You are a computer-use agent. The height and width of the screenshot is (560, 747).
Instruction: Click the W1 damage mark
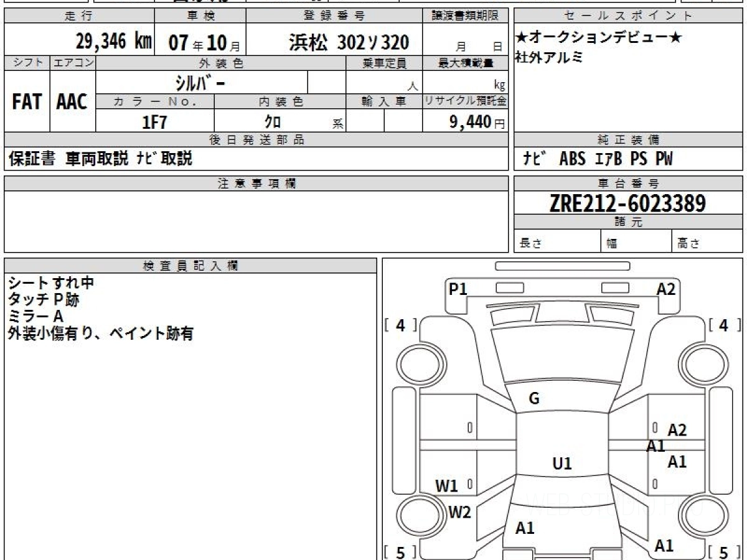pyautogui.click(x=446, y=485)
